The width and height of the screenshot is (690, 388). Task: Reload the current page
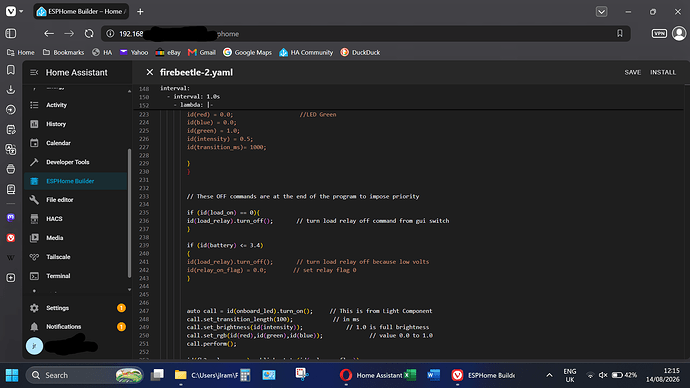[x=89, y=33]
